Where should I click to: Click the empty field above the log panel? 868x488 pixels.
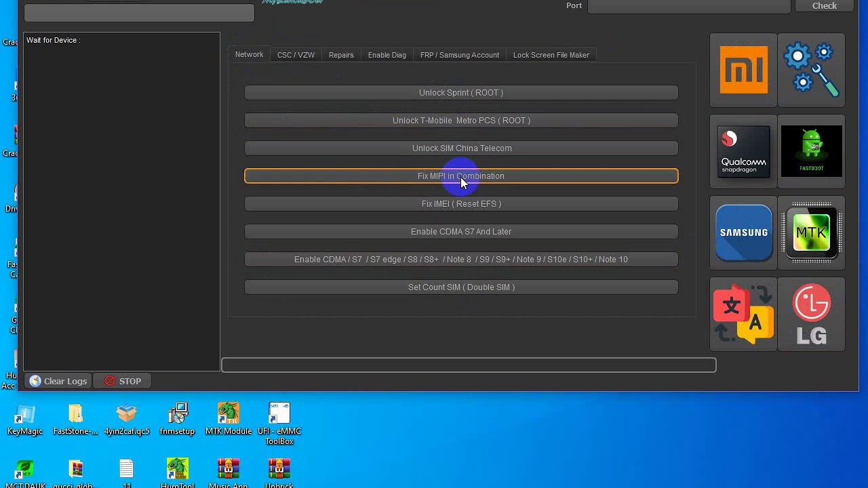(139, 13)
